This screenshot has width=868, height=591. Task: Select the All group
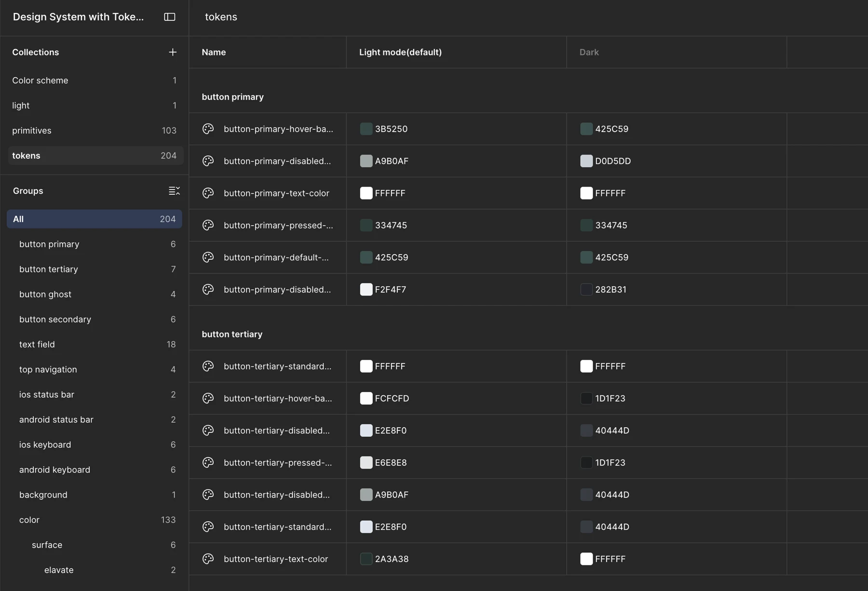point(94,219)
